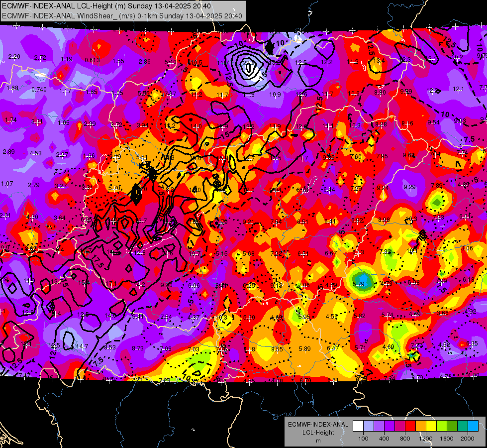Click the '8.80' grid value
Screen dimensions: 487x448
tap(380, 92)
